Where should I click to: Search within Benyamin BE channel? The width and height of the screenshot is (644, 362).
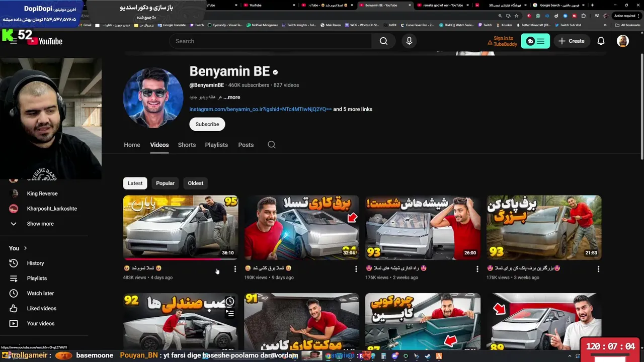tap(272, 145)
